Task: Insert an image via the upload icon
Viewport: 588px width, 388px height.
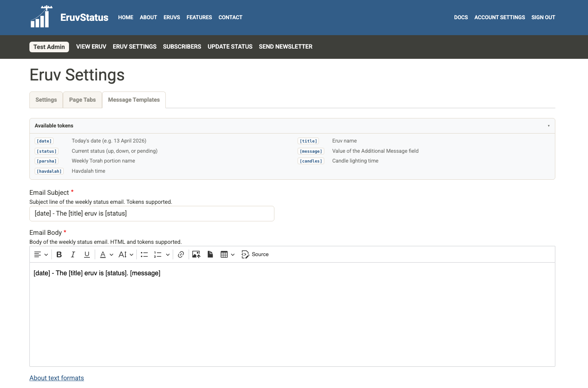Action: point(196,254)
